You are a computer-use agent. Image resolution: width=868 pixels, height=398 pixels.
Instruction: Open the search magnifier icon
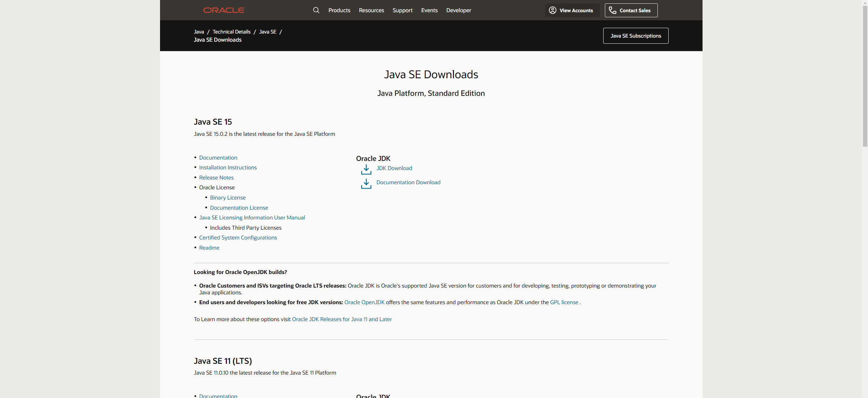[316, 10]
